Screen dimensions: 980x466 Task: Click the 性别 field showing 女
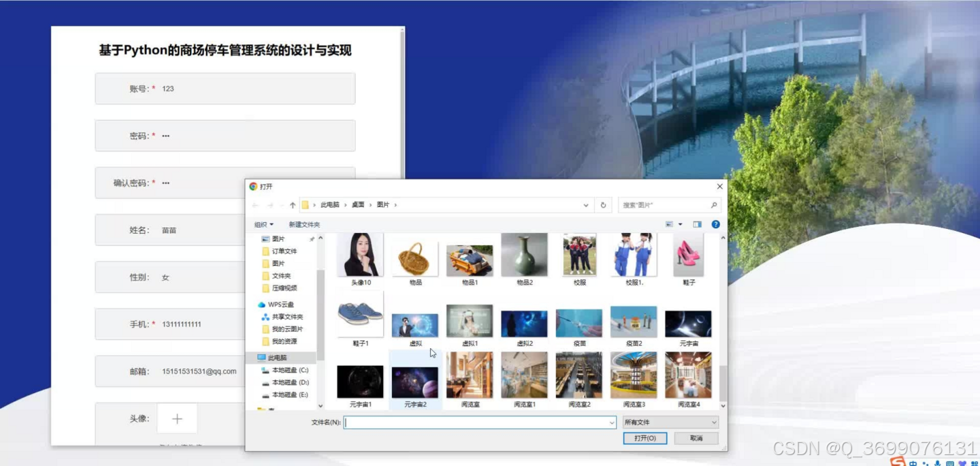(x=170, y=277)
